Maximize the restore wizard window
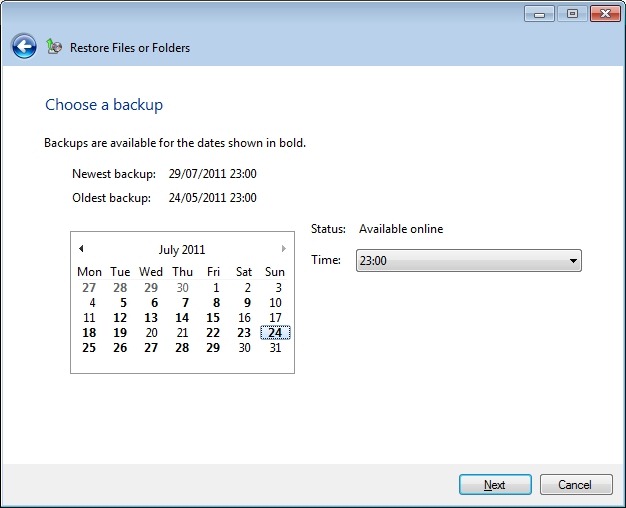The width and height of the screenshot is (626, 508). [572, 14]
